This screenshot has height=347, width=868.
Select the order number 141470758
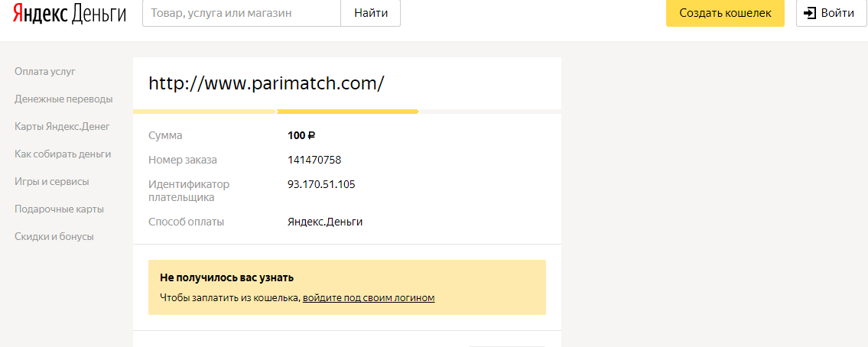[x=314, y=160]
